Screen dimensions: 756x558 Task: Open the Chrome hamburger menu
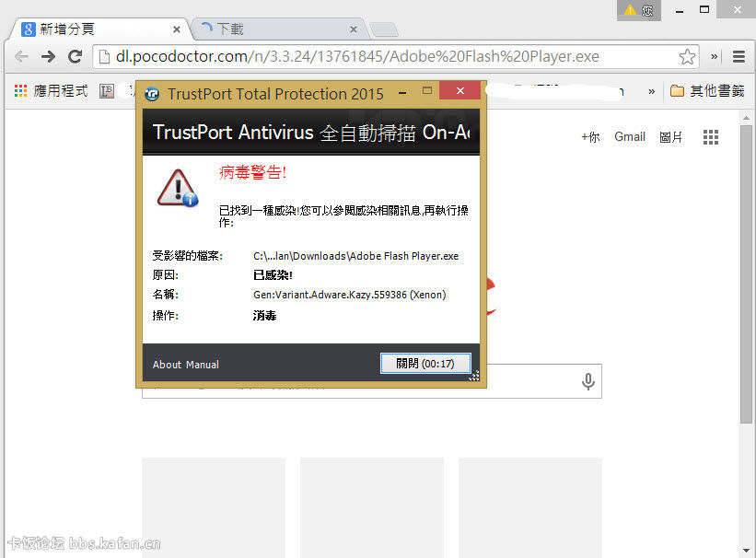click(739, 56)
